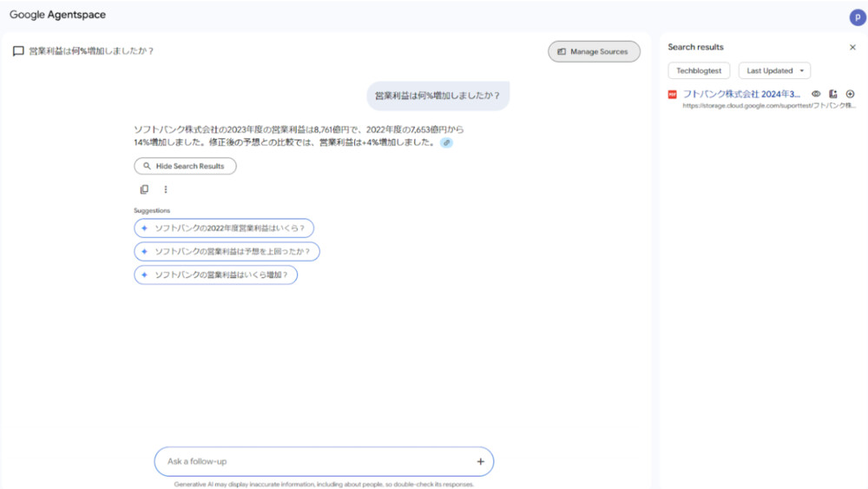The height and width of the screenshot is (489, 868).
Task: Click the magnifier icon in Hide Search Results
Action: point(147,166)
